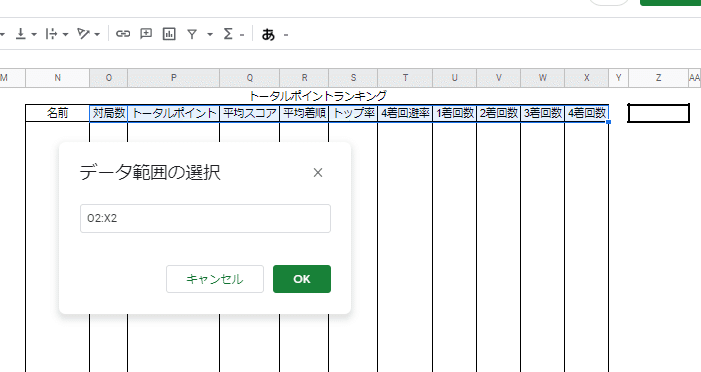Click the 1着回数 header cell
Image resolution: width=701 pixels, height=372 pixels.
pos(454,113)
